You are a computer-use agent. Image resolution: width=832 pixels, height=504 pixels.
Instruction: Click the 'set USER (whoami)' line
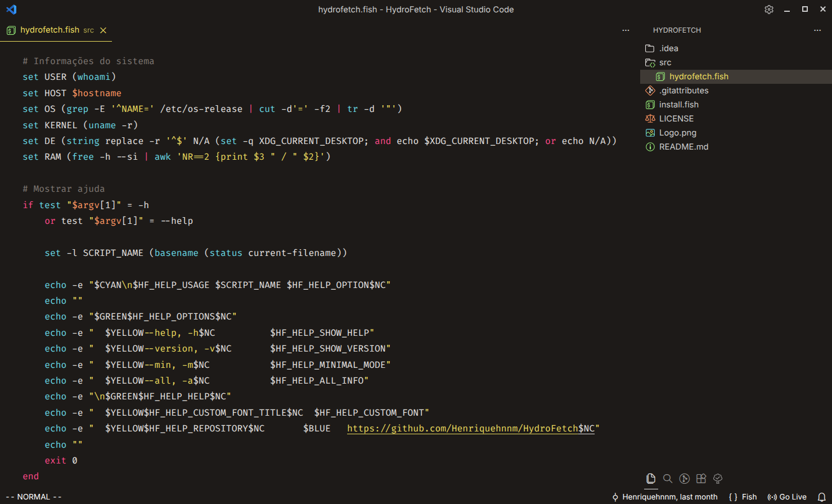click(69, 77)
